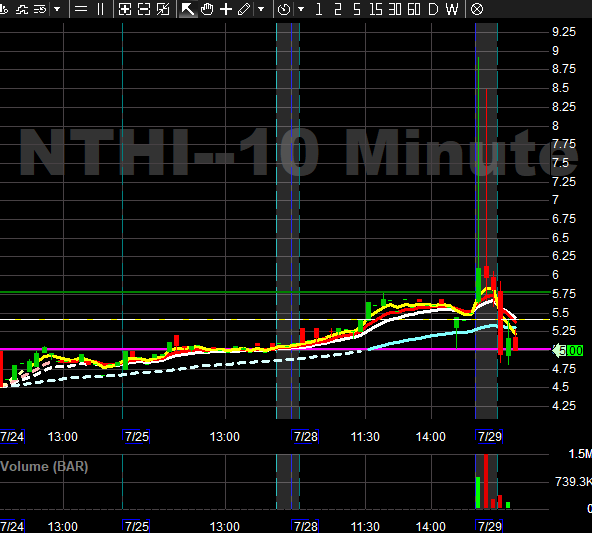The image size is (592, 533).
Task: Switch to daily D interval
Action: click(x=433, y=9)
